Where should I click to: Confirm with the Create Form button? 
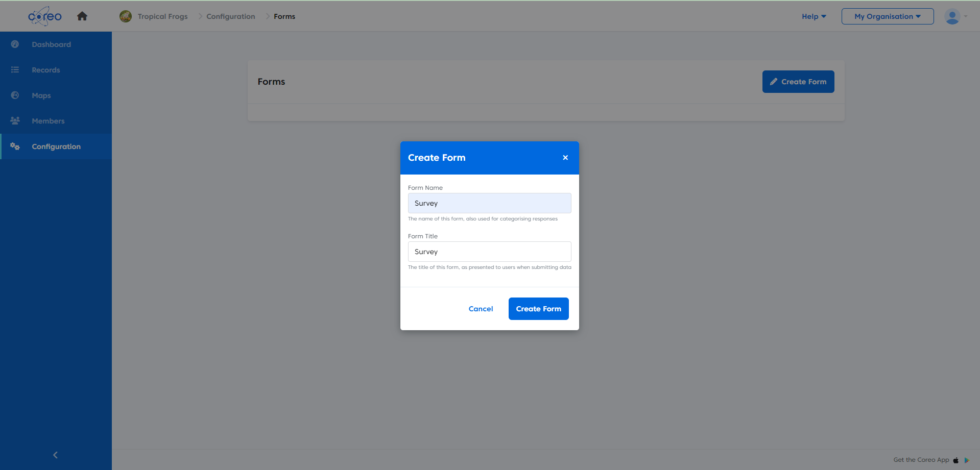(538, 309)
